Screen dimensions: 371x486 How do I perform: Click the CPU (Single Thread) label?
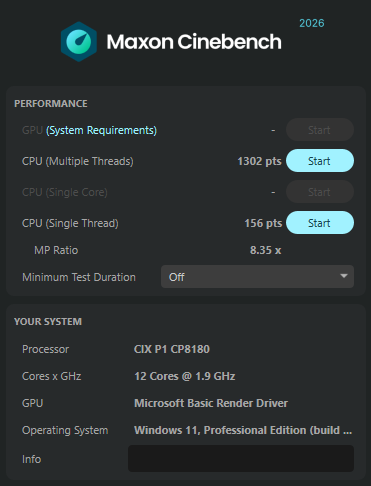coord(70,223)
